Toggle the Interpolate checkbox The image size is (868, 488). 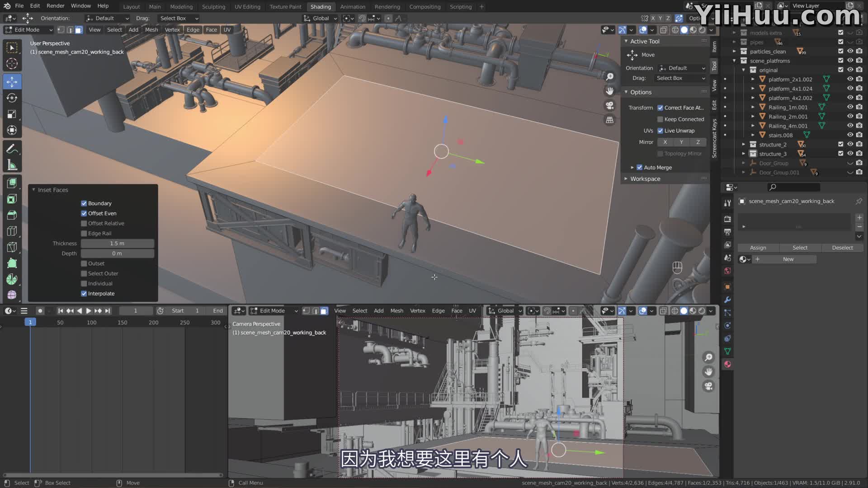click(84, 294)
